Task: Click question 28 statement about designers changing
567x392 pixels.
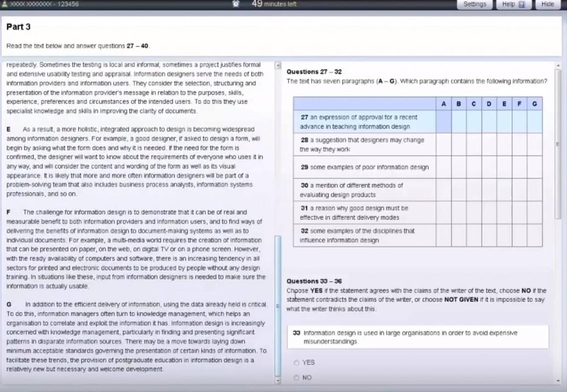Action: tap(364, 144)
